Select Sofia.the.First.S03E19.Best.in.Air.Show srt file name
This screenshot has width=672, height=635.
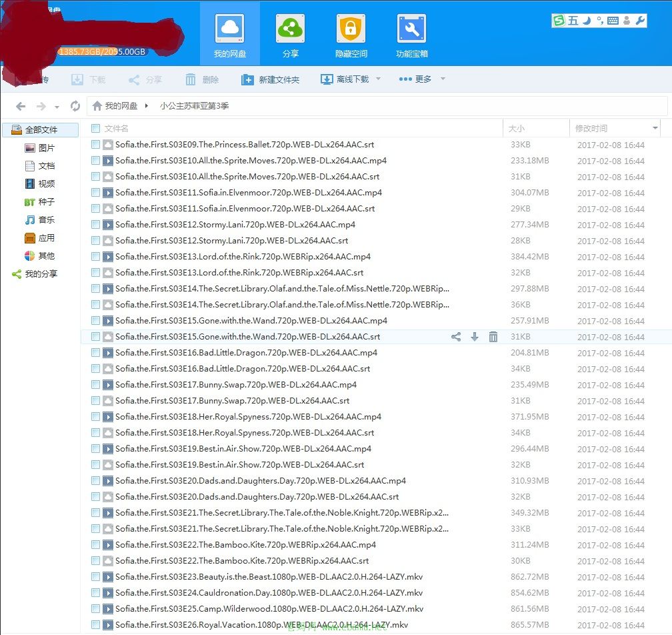click(239, 465)
